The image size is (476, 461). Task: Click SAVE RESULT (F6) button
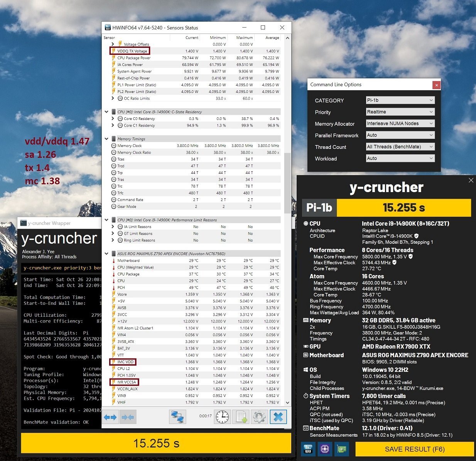415,449
